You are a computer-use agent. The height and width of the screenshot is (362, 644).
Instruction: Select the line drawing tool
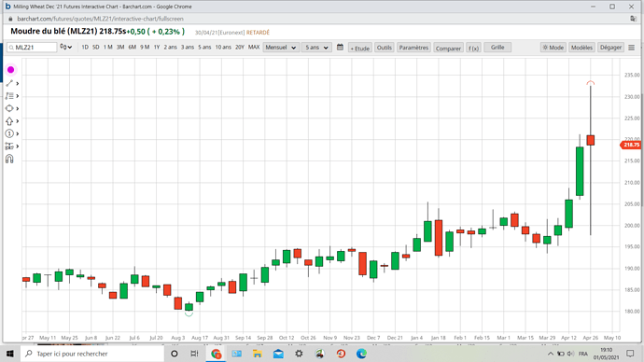click(9, 83)
